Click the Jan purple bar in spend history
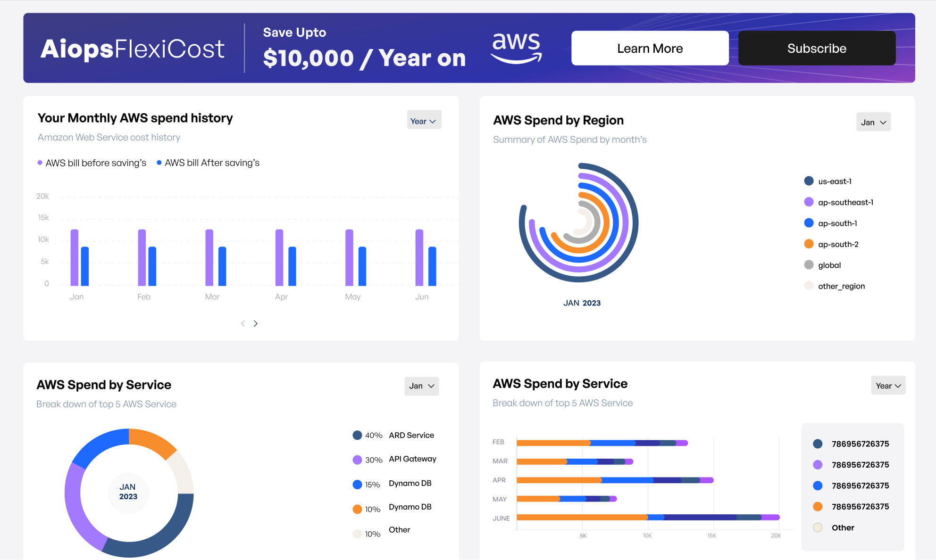The height and width of the screenshot is (560, 936). (75, 257)
